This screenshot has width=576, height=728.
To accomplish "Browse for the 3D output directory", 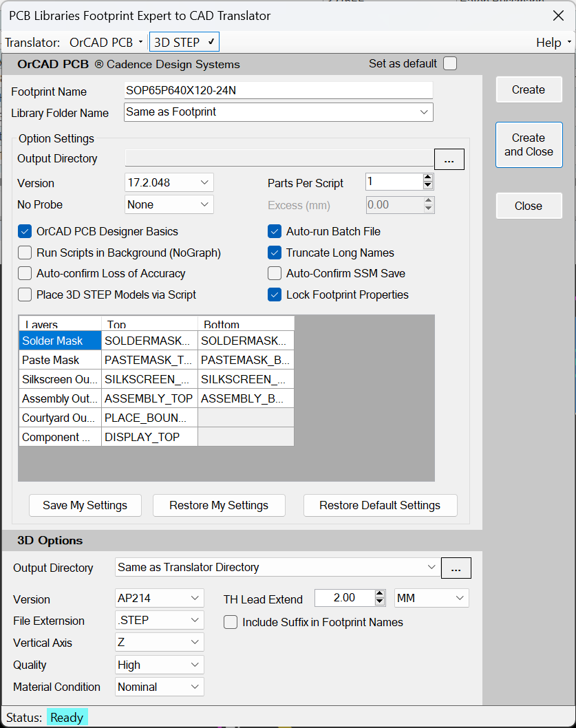I will pos(456,568).
